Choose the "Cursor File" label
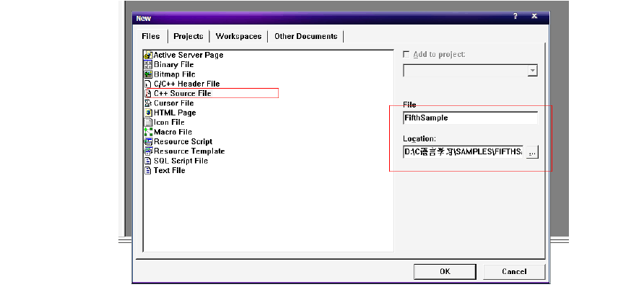The image size is (644, 287). (x=174, y=103)
